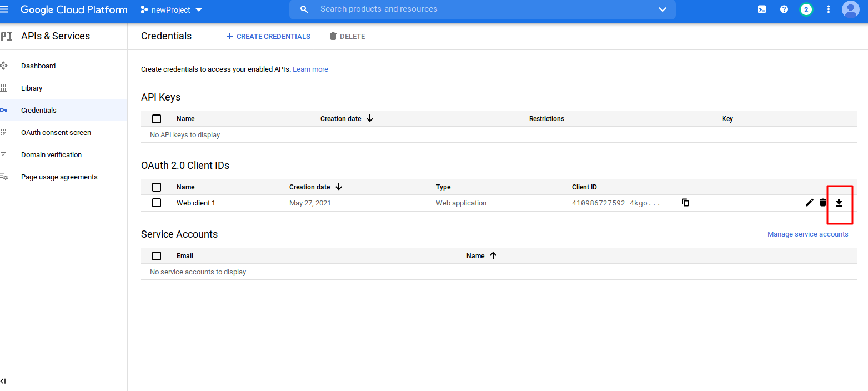
Task: Click the Web application type cell
Action: 461,203
